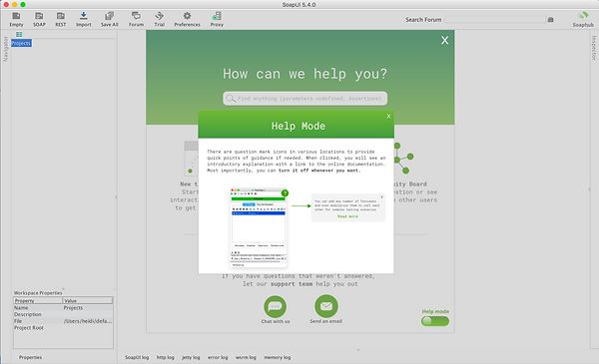The height and width of the screenshot is (364, 599).
Task: Open the SoapUI log tab
Action: pos(137,357)
